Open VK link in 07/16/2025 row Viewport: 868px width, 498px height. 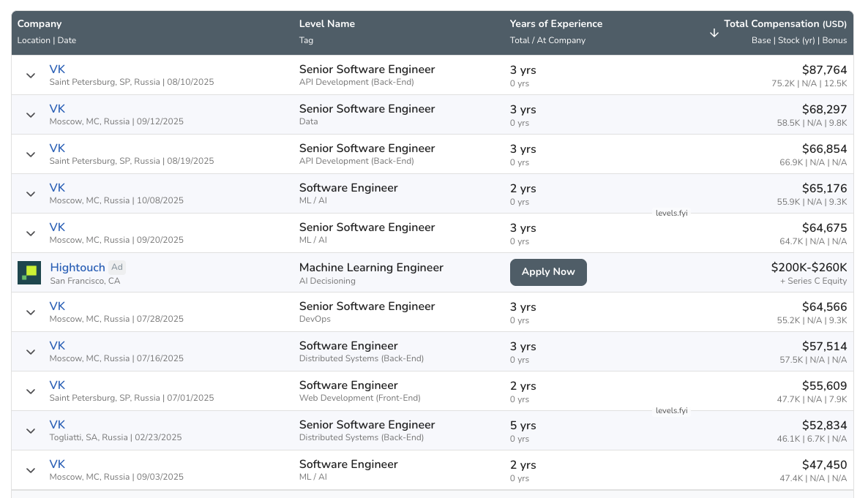57,346
